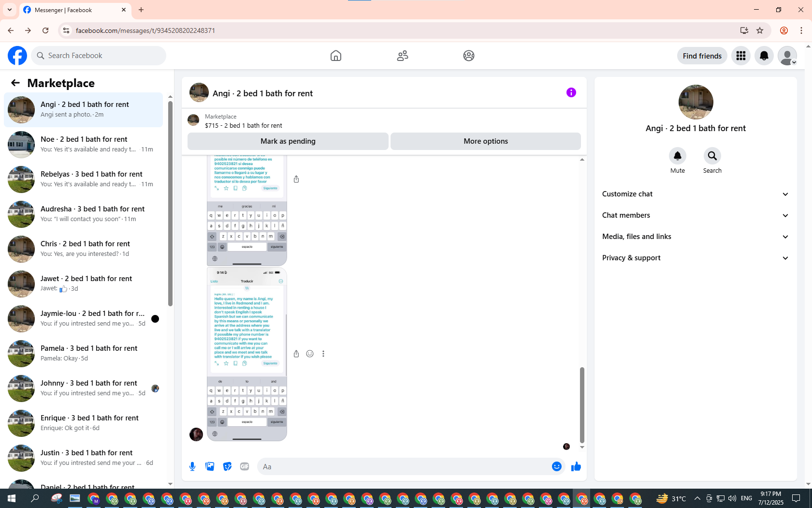The height and width of the screenshot is (508, 812).
Task: Open Angi's large profile thumbnail
Action: [x=696, y=102]
